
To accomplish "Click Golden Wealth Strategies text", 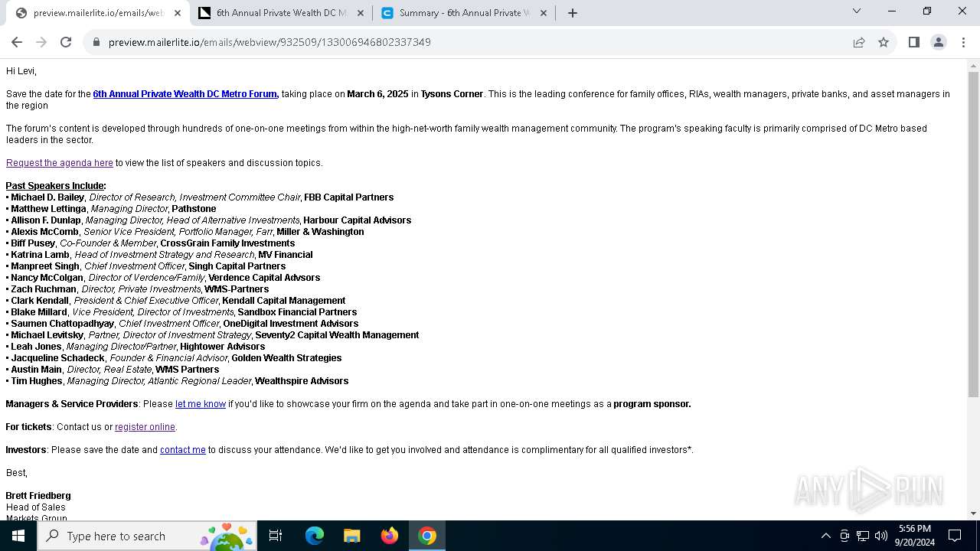I will pos(286,358).
